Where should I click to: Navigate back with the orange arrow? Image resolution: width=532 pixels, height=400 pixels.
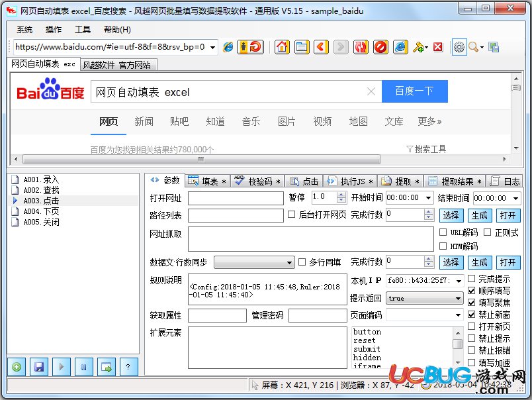click(x=322, y=47)
